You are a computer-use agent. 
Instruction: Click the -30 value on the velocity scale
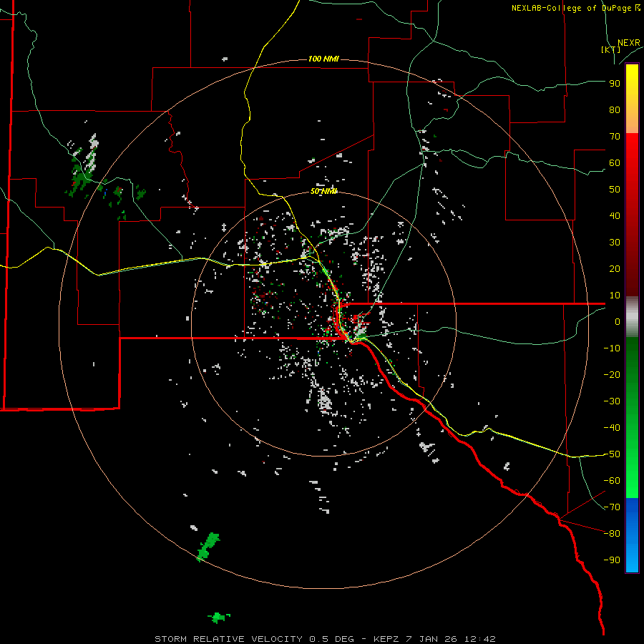pos(612,401)
